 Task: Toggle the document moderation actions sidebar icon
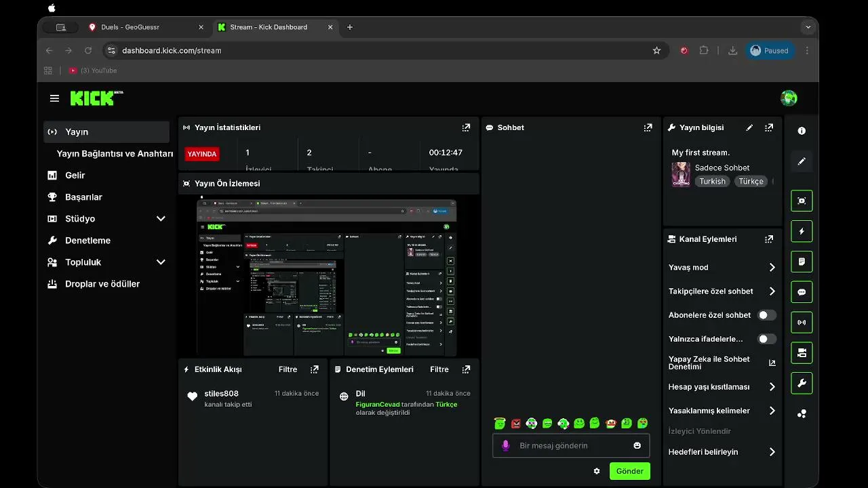pos(802,262)
